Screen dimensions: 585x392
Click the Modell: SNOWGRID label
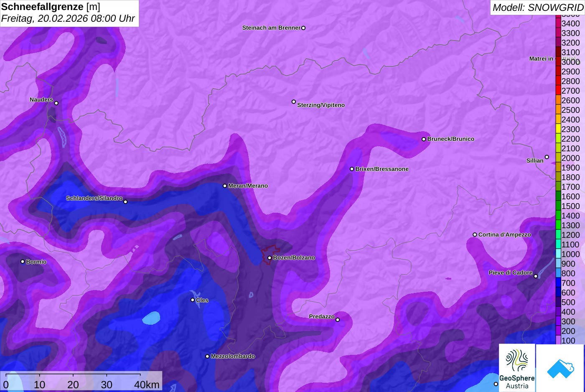[x=538, y=8]
